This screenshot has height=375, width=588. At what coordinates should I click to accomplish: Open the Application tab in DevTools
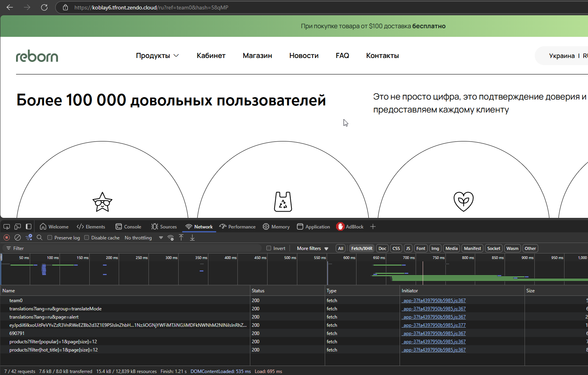(313, 226)
